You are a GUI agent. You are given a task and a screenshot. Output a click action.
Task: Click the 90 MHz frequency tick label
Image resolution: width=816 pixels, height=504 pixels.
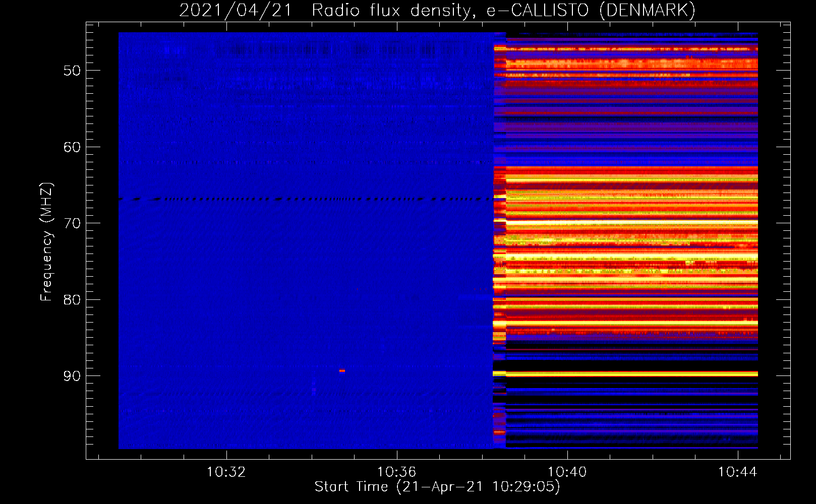[x=72, y=376]
